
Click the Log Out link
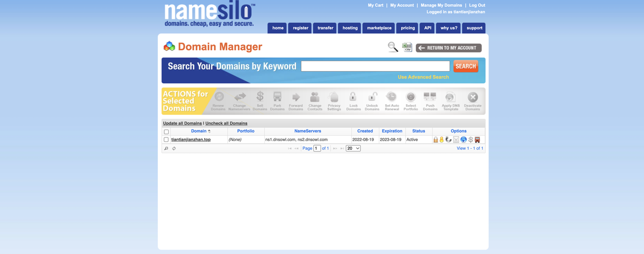point(477,5)
